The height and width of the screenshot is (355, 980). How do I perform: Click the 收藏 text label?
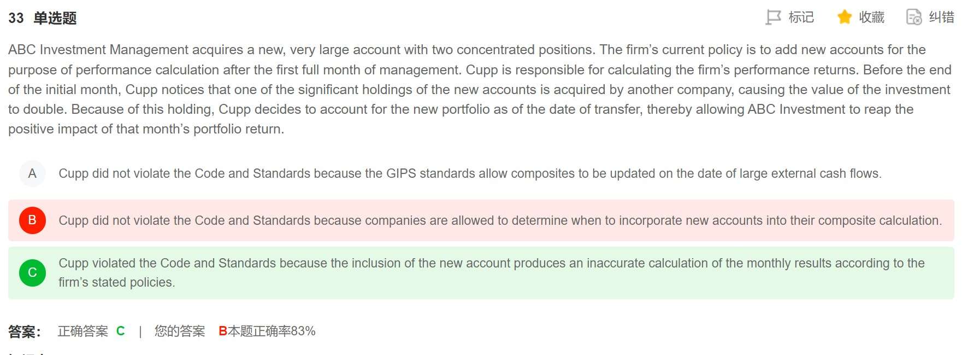pos(871,18)
